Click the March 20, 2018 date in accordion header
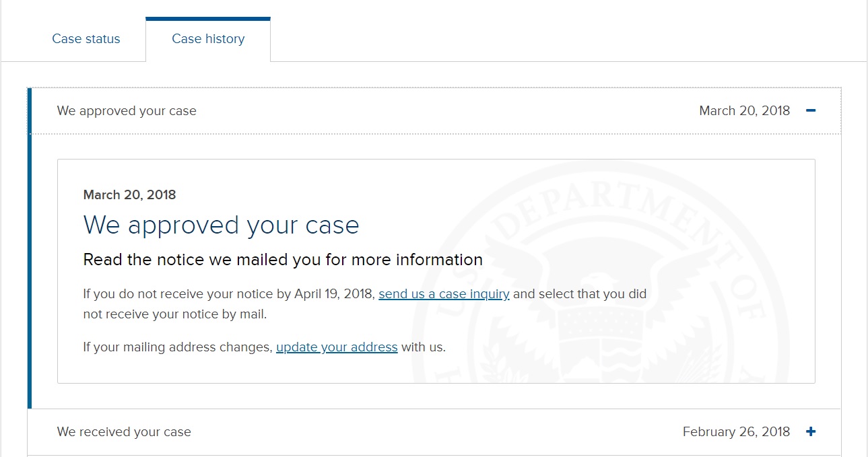 tap(745, 110)
